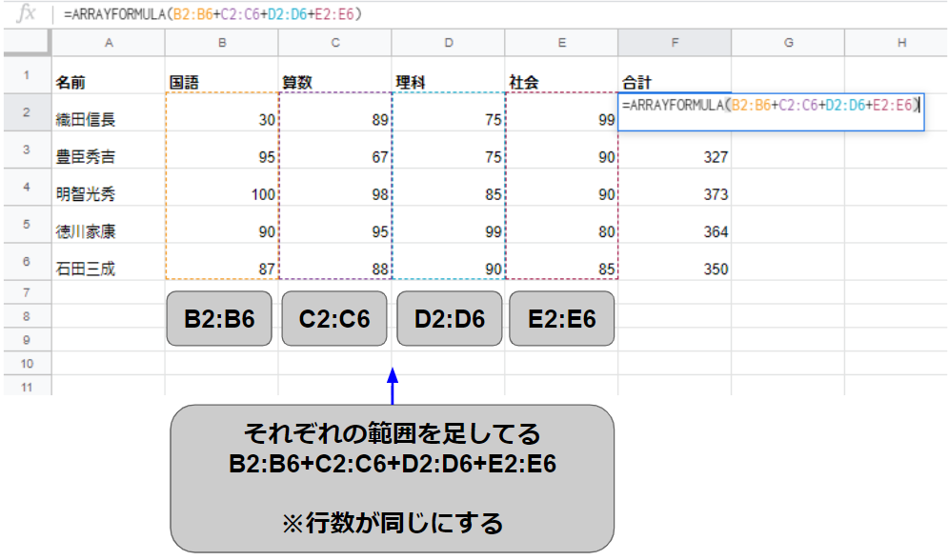
Task: Click 石田三成's 理科 score 90
Action: click(449, 262)
